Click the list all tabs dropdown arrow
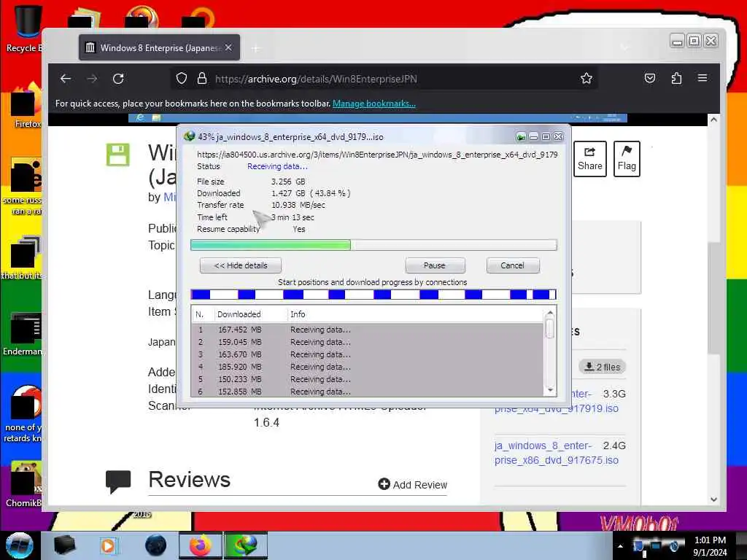 click(x=624, y=47)
